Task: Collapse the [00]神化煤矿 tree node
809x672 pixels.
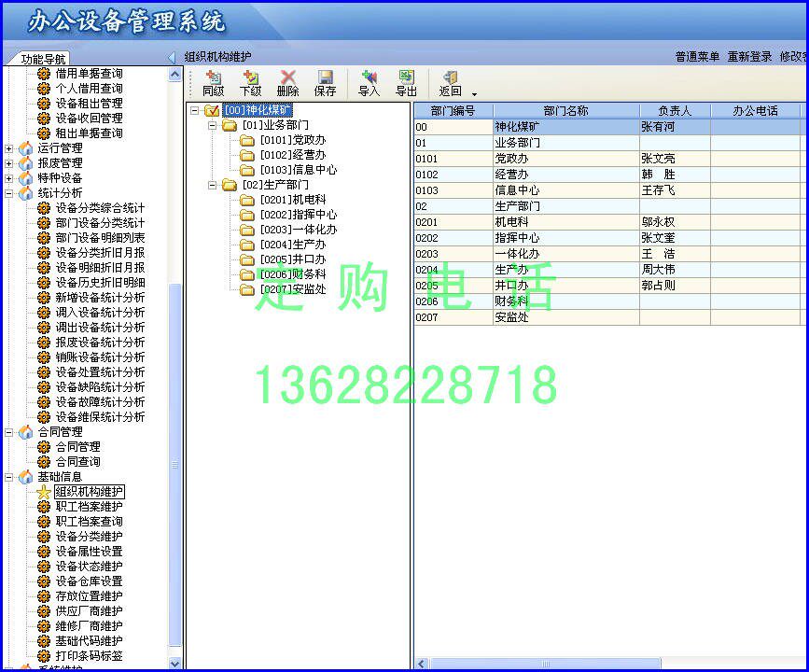Action: (x=194, y=110)
